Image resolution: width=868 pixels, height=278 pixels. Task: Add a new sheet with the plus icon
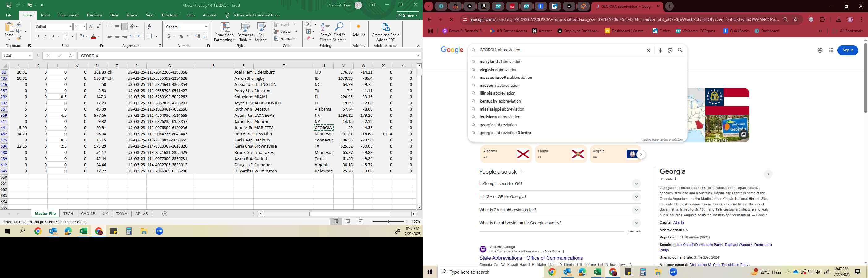point(165,214)
